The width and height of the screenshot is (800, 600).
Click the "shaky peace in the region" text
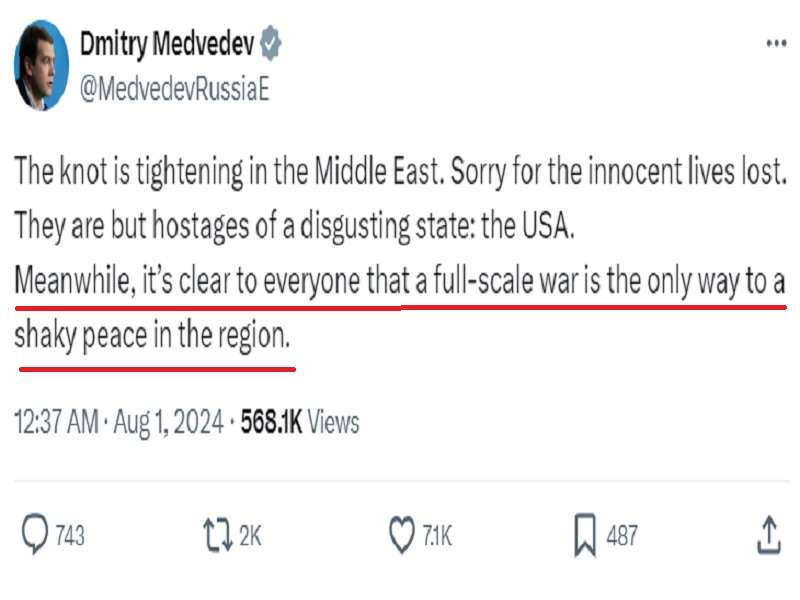[153, 336]
